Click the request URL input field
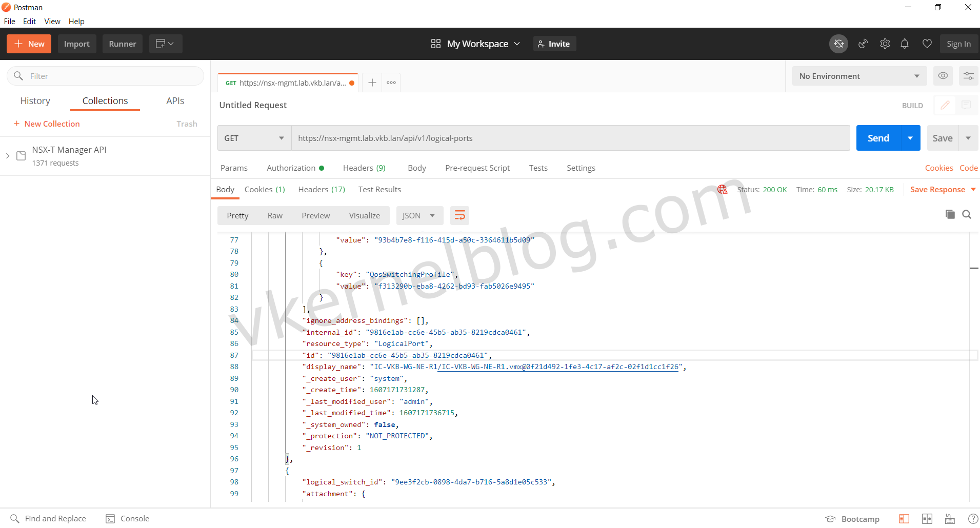Image resolution: width=980 pixels, height=528 pixels. pyautogui.click(x=569, y=138)
